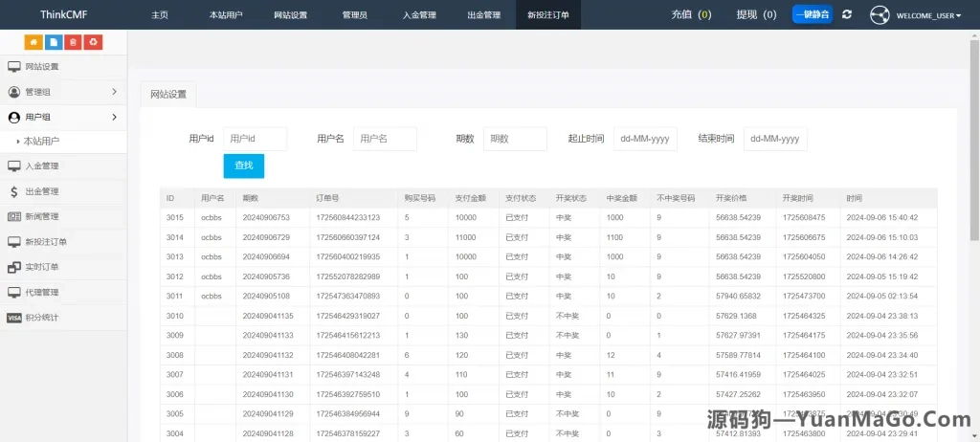Click monitor icon beside 代理管理
The width and height of the screenshot is (980, 442).
click(13, 293)
